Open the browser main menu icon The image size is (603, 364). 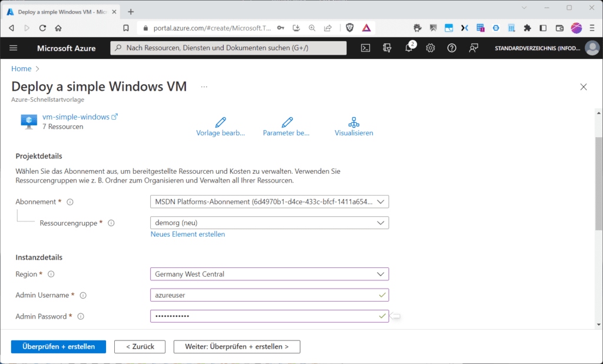tap(592, 28)
